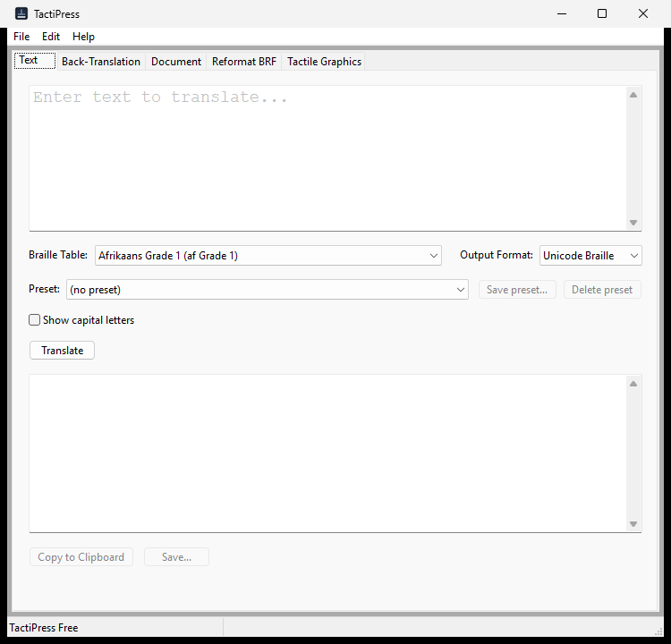671x644 pixels.
Task: Maximize the TactiPress window
Action: [602, 13]
